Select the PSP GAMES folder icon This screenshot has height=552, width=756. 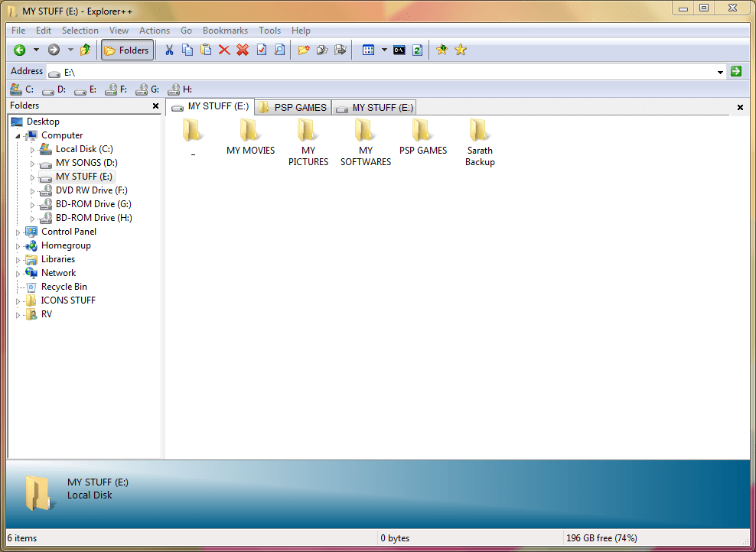pos(423,130)
